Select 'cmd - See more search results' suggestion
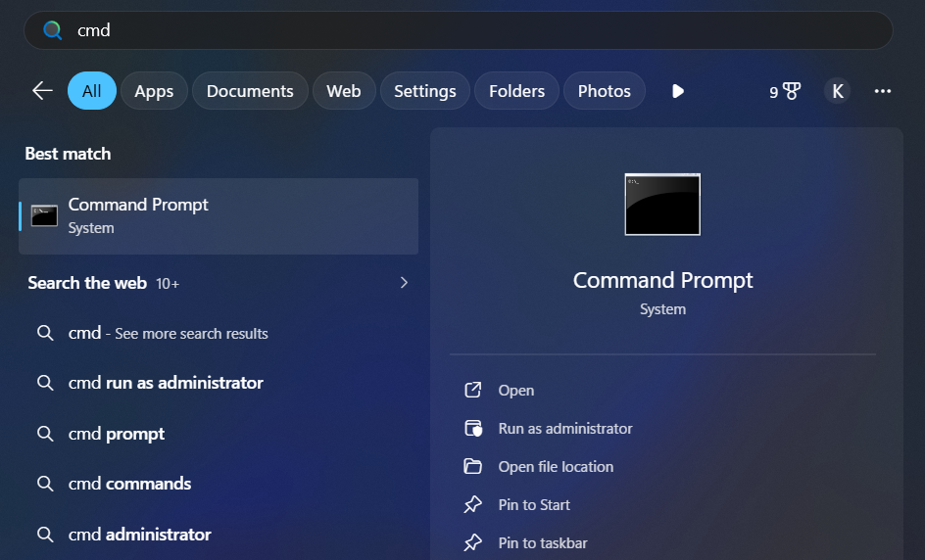Viewport: 925px width, 560px height. [219, 333]
